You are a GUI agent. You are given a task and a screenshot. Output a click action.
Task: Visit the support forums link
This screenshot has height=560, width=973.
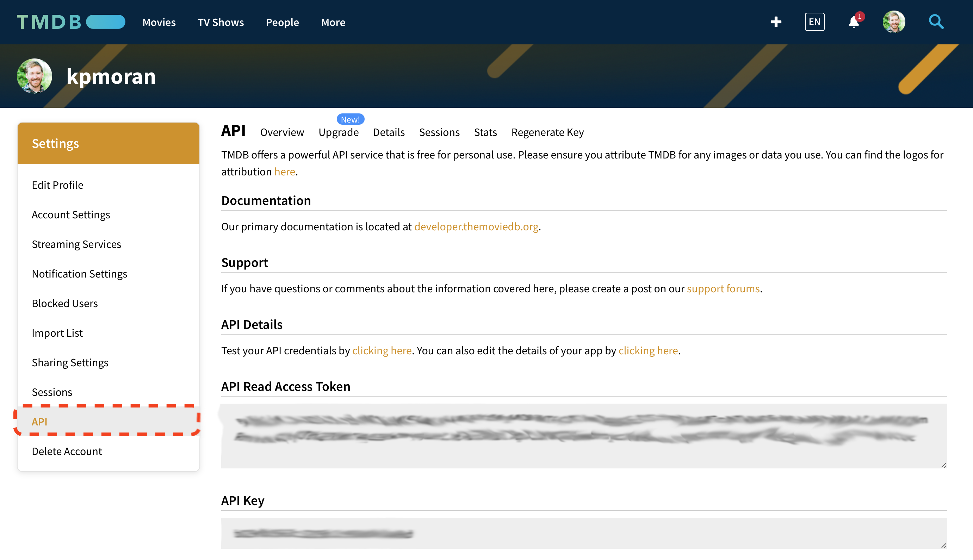723,288
